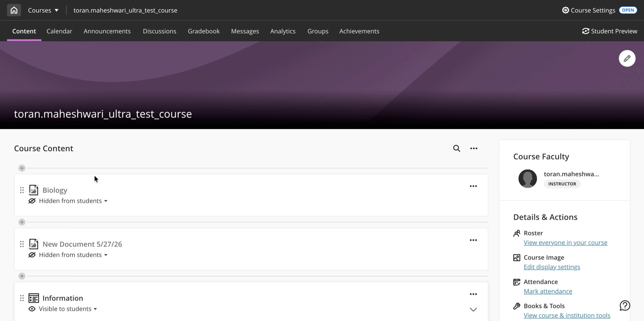Screen dimensions: 644x321
Task: Click the Biology document icon
Action: tap(34, 190)
